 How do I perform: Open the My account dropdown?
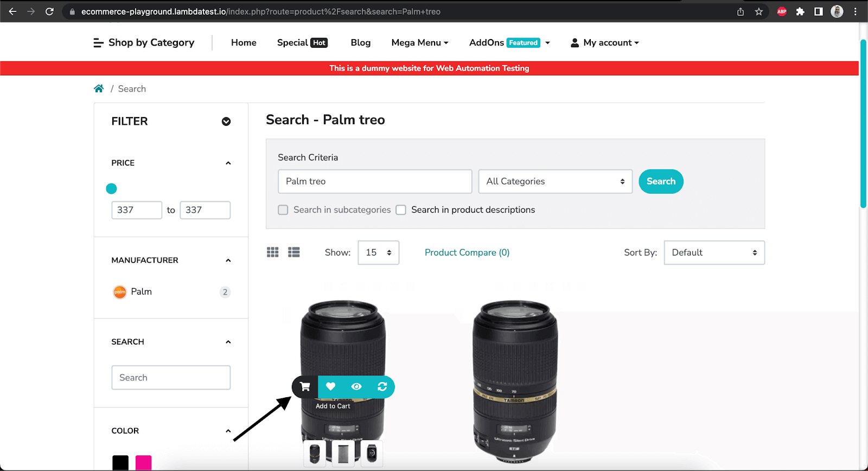[x=605, y=42]
